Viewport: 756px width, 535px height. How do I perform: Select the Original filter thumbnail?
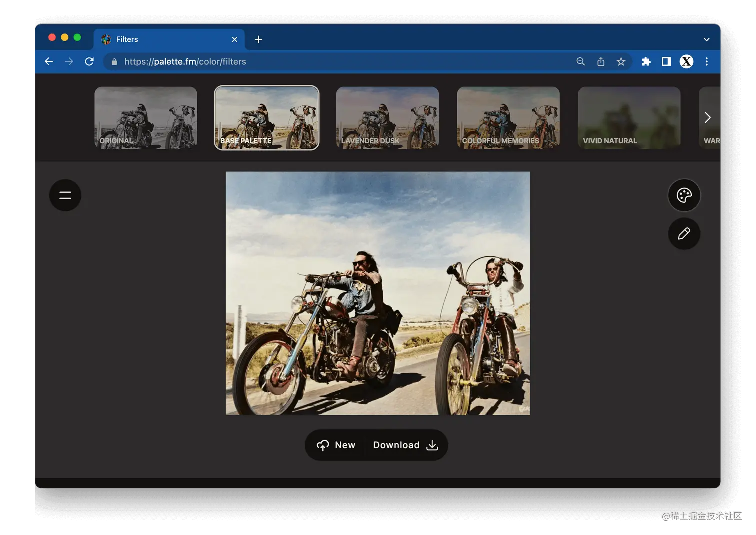pyautogui.click(x=145, y=118)
